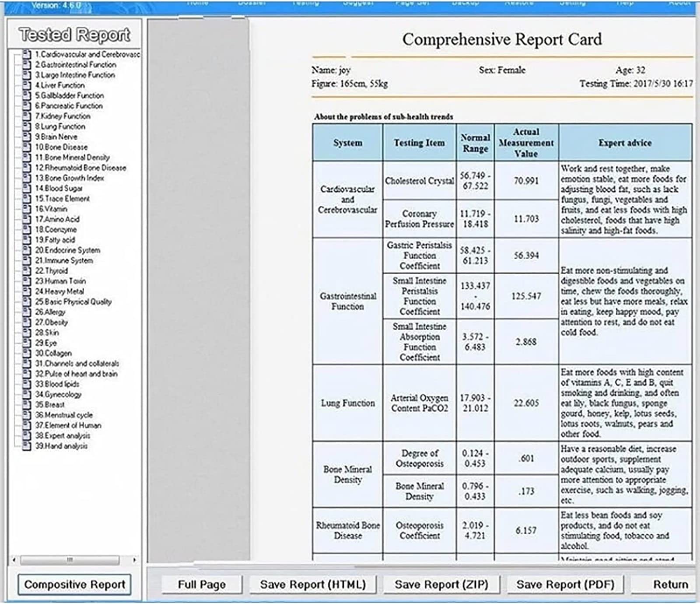Image resolution: width=700 pixels, height=604 pixels.
Task: Select the Expert analysis tree item
Action: [63, 435]
